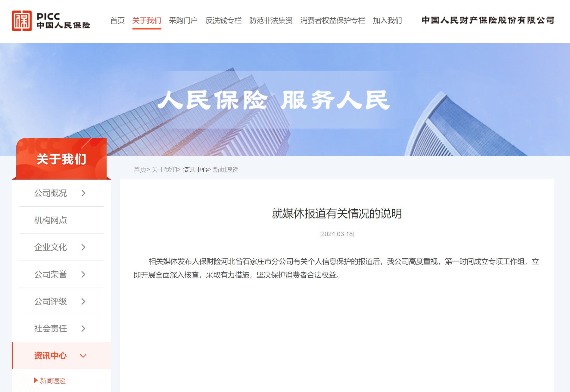The width and height of the screenshot is (570, 392).
Task: Open 防范非法集资 in the top menu
Action: coord(271,20)
